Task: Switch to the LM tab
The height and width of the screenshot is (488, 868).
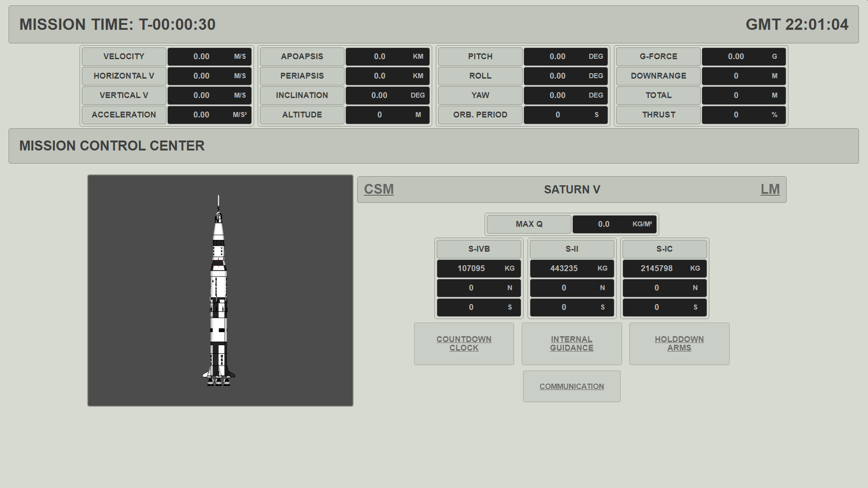Action: pyautogui.click(x=770, y=189)
